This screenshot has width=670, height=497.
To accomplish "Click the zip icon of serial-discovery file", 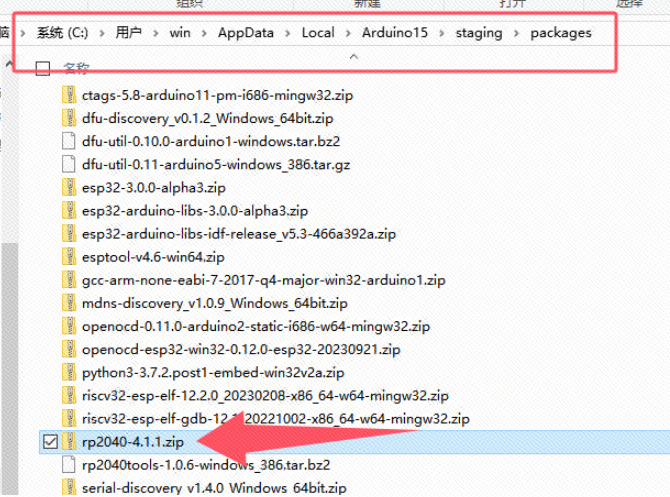I will pyautogui.click(x=69, y=487).
